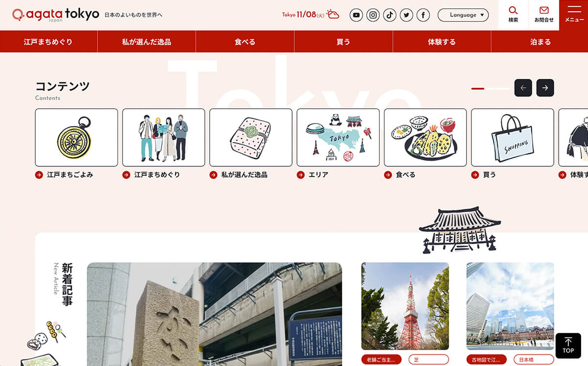Open the メニュー hamburger menu
The image size is (588, 366).
[x=574, y=14]
